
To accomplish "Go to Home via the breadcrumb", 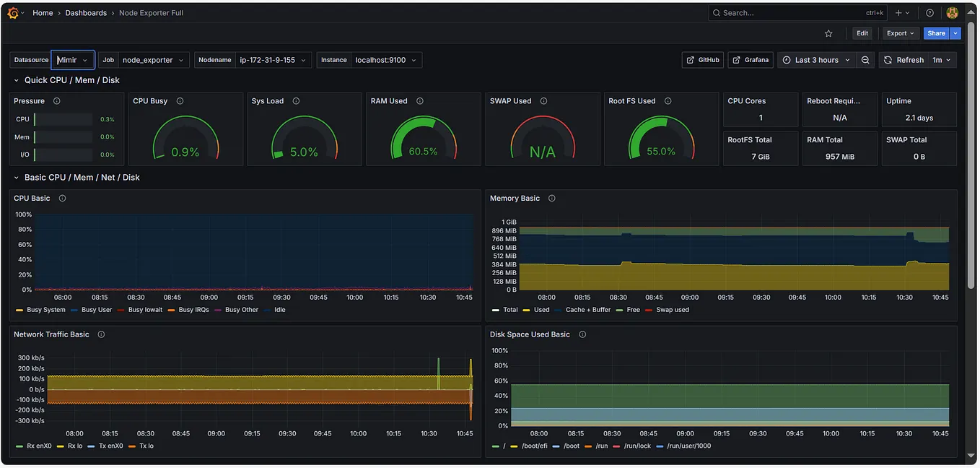I will 43,12.
